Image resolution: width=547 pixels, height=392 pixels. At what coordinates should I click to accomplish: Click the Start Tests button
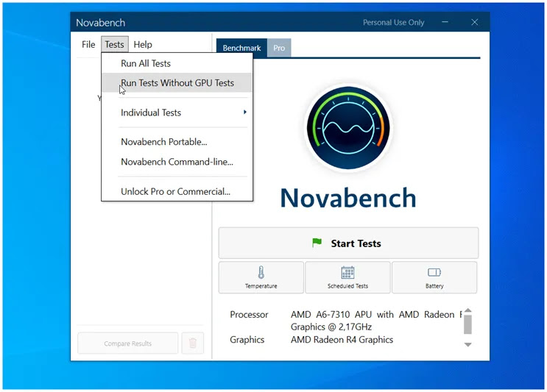tap(348, 243)
